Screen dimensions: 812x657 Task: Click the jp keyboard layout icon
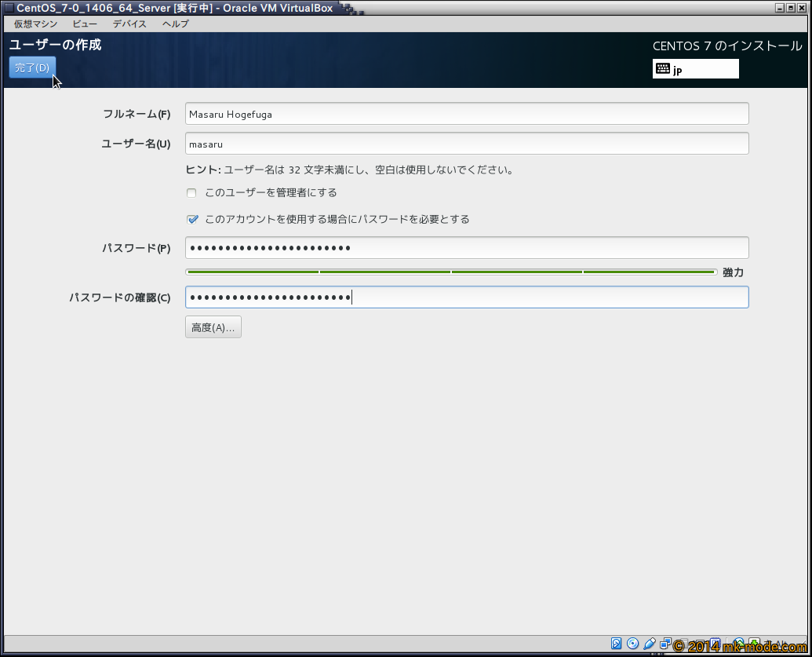663,69
